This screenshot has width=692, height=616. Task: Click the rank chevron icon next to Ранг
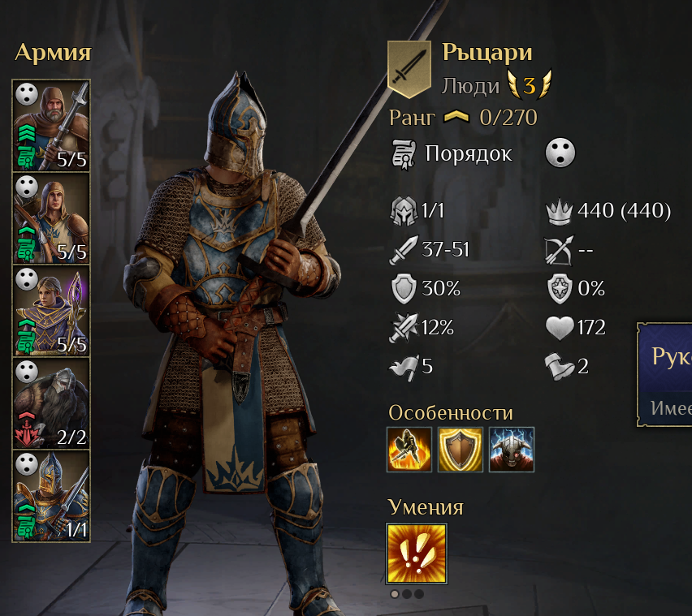click(x=456, y=117)
